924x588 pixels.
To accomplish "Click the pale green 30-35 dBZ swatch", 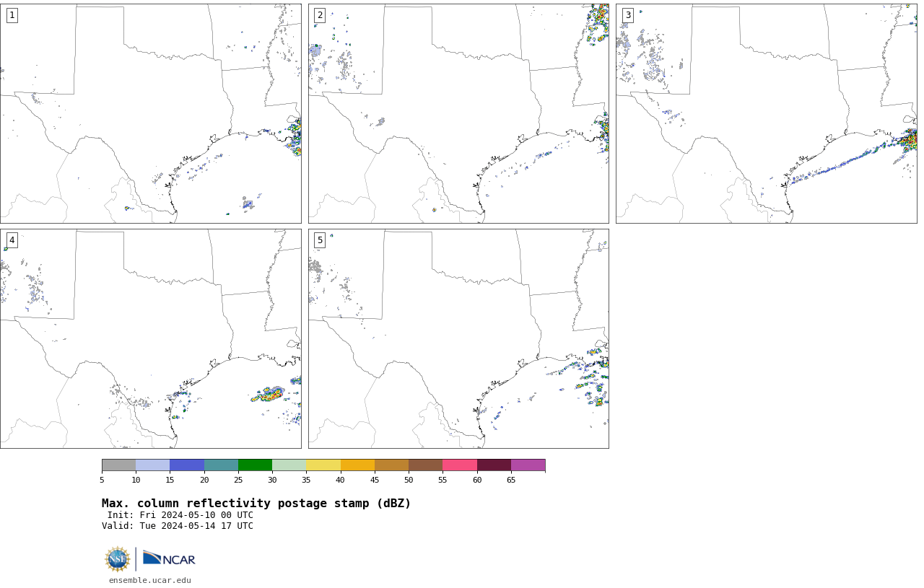I will 289,465.
